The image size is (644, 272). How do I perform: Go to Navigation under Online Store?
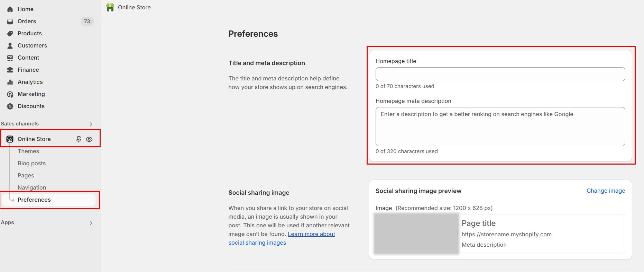32,188
